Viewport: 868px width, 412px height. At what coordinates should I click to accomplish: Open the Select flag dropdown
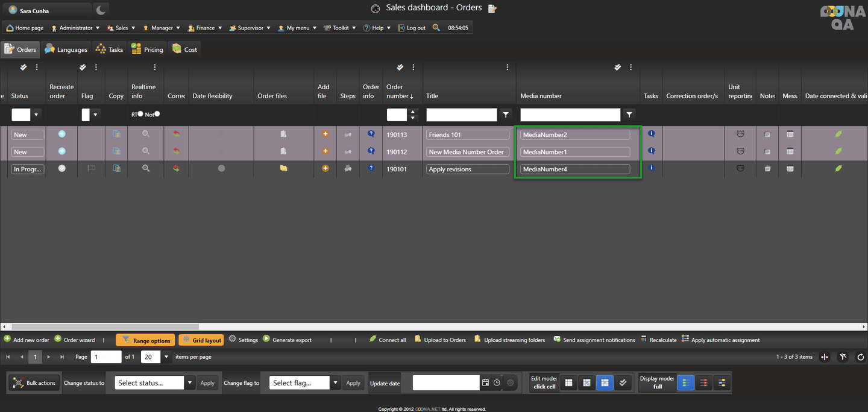point(335,383)
